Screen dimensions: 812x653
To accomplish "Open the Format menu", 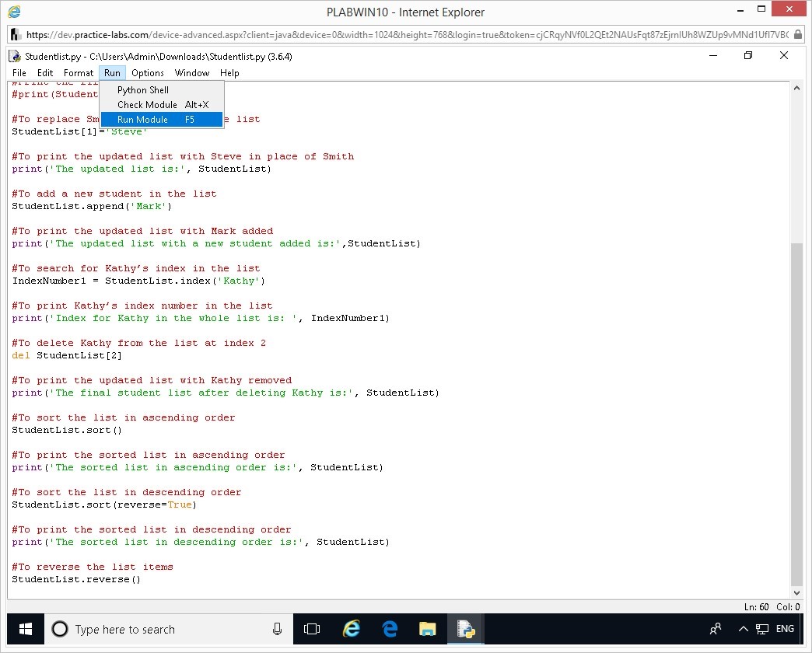I will click(79, 73).
